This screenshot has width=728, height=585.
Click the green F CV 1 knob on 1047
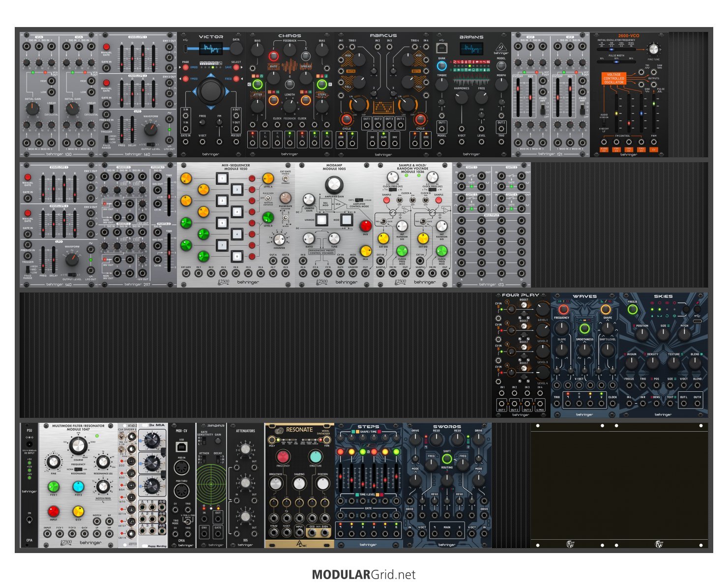pyautogui.click(x=54, y=487)
